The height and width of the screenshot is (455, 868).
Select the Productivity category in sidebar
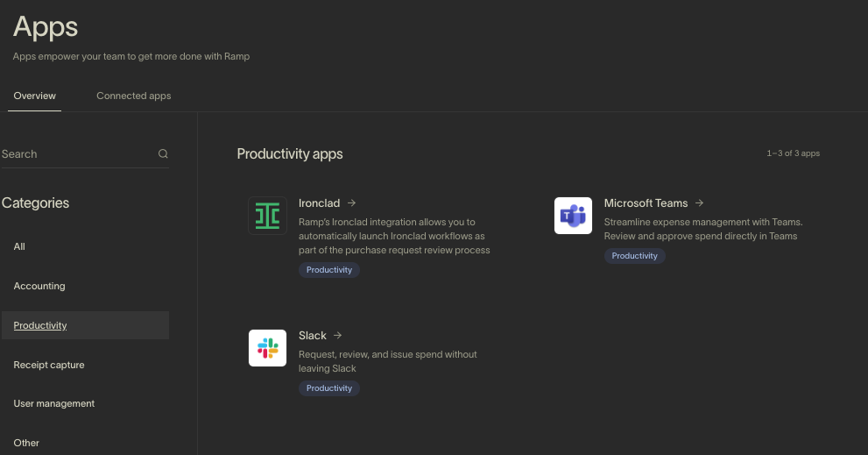(85, 325)
